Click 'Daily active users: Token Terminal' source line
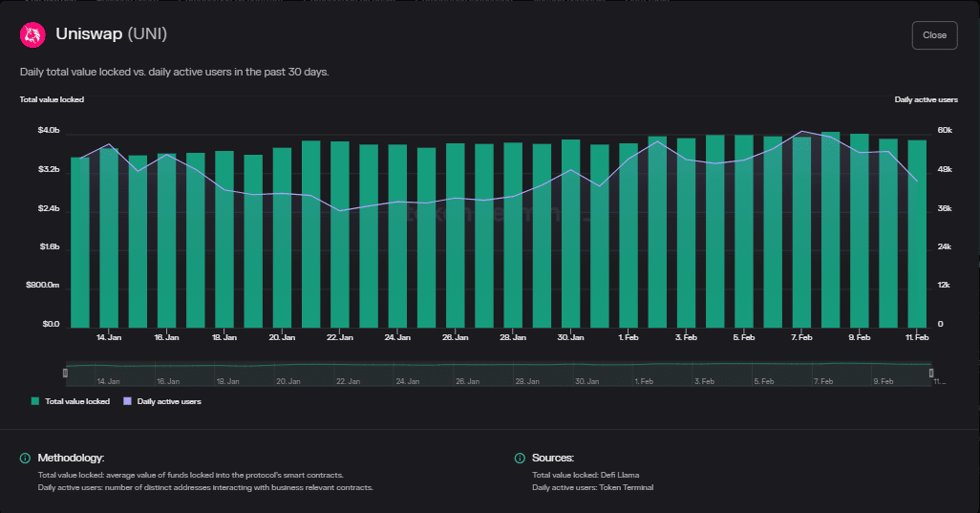 tap(592, 487)
